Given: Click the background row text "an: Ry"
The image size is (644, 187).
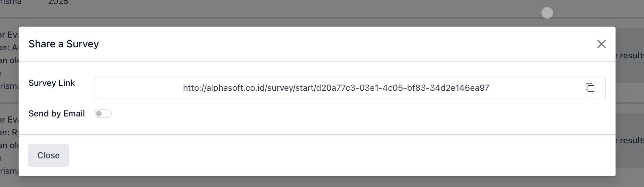Looking at the screenshot, I should tap(9, 133).
